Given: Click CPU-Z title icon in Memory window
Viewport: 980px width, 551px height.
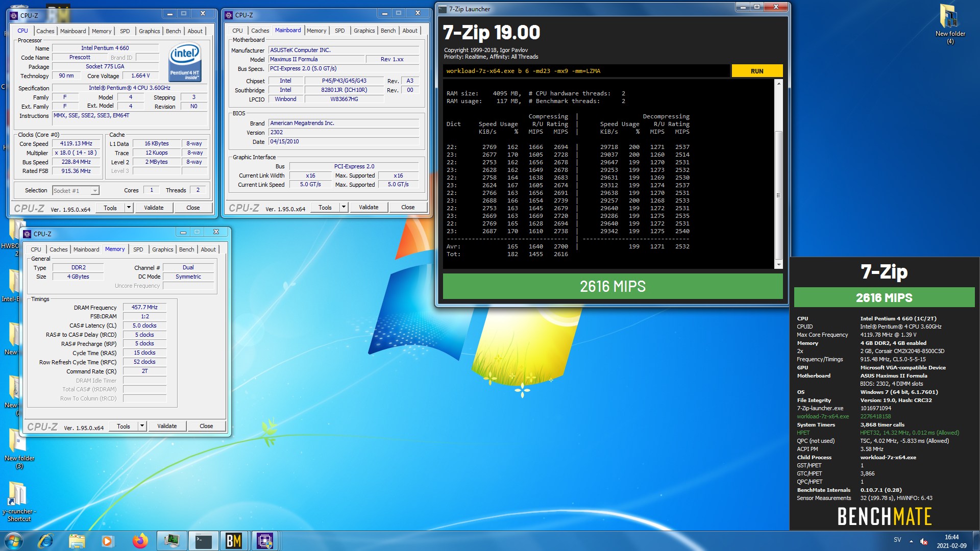Looking at the screenshot, I should 28,234.
